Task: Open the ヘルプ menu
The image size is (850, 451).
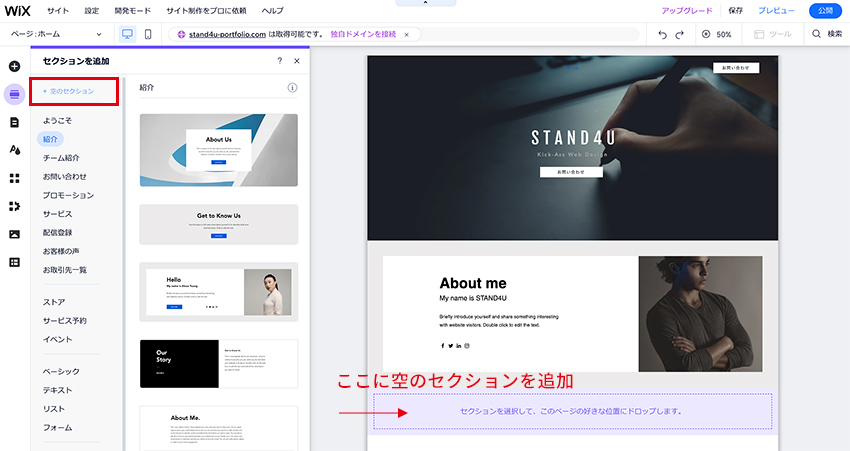Action: pos(272,10)
